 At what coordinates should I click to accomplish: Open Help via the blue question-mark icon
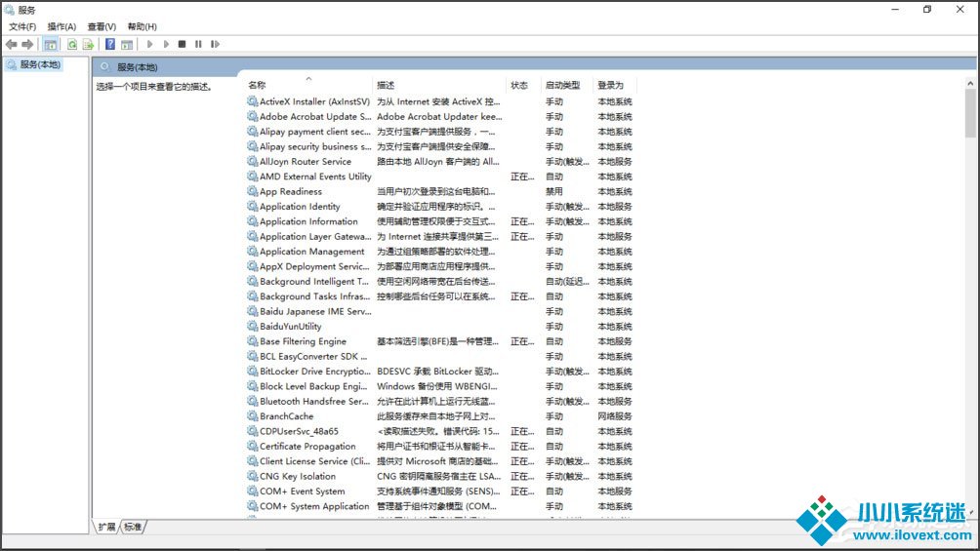click(110, 44)
